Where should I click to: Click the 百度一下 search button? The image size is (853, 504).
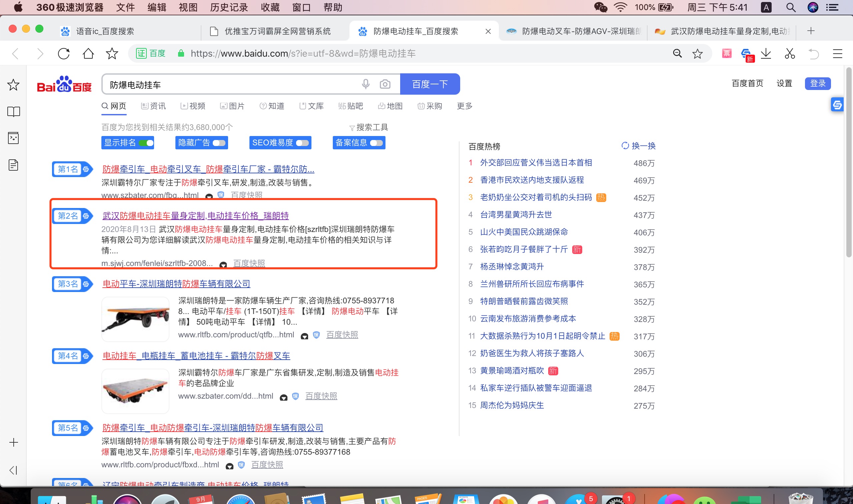(x=430, y=84)
